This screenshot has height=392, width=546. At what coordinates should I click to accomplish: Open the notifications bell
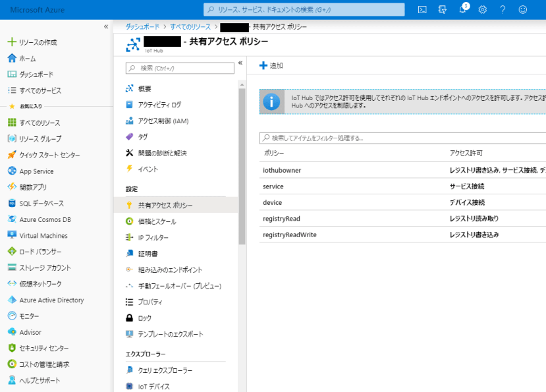tap(462, 10)
